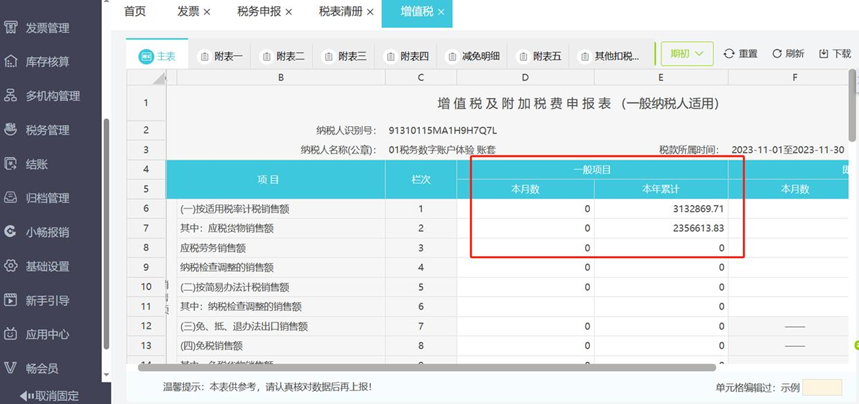The width and height of the screenshot is (859, 404).
Task: Click the edited-cell 示例 color swatch
Action: (x=822, y=388)
